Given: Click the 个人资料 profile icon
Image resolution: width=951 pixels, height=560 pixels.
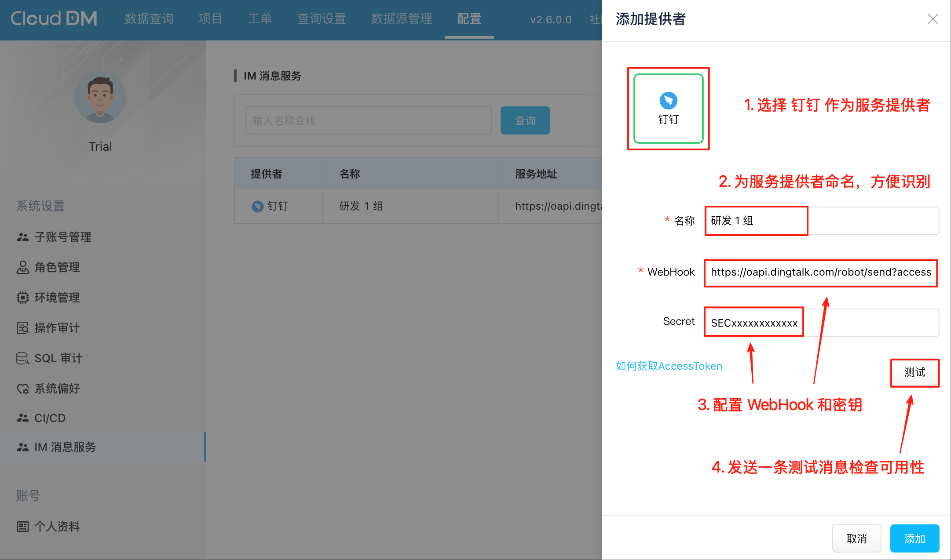Looking at the screenshot, I should [x=23, y=527].
